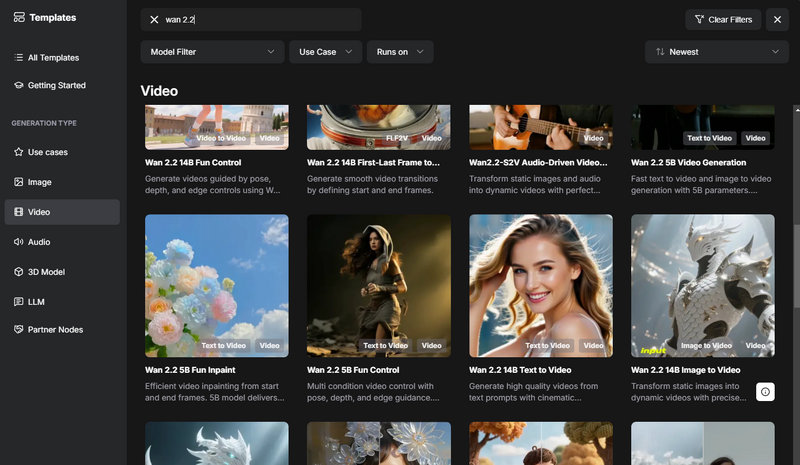Select the Partner Nodes icon
800x465 pixels.
tap(19, 330)
